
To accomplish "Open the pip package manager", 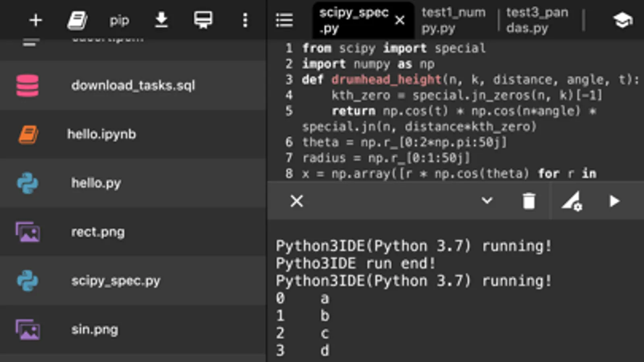I will [x=119, y=20].
